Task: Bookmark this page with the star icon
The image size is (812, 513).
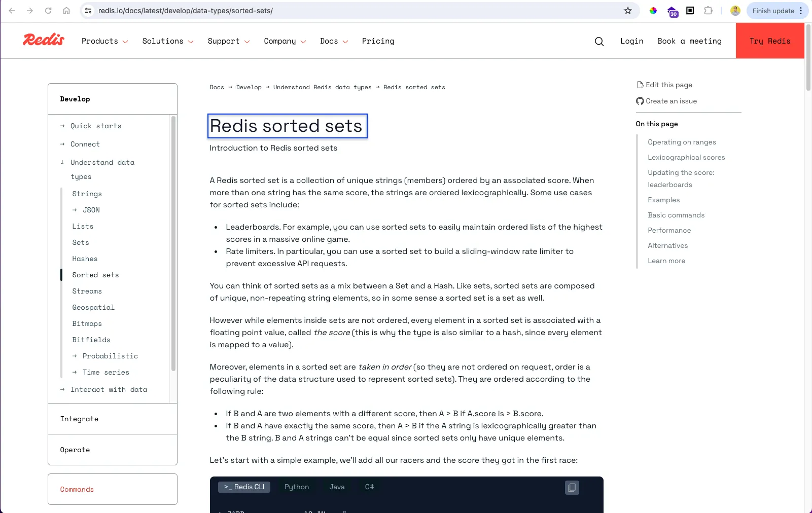Action: pyautogui.click(x=628, y=11)
